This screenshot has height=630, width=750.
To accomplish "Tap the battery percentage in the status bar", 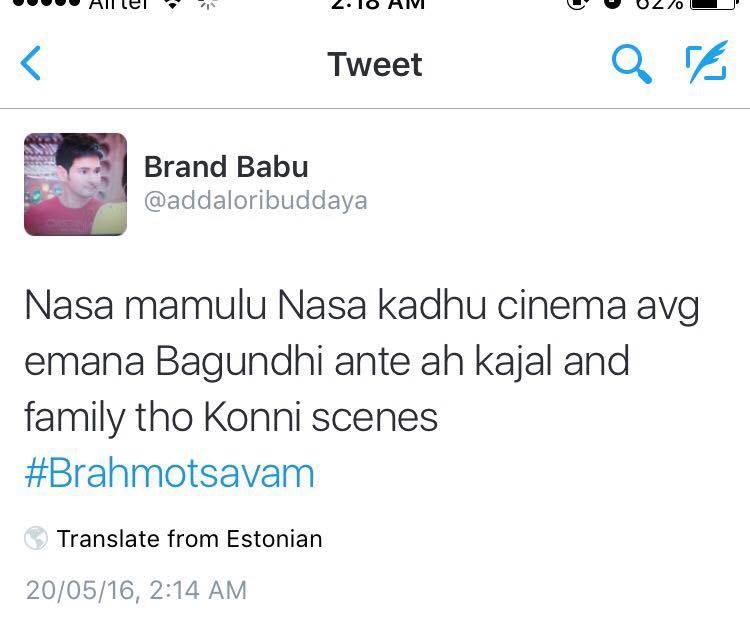I will pos(659,4).
